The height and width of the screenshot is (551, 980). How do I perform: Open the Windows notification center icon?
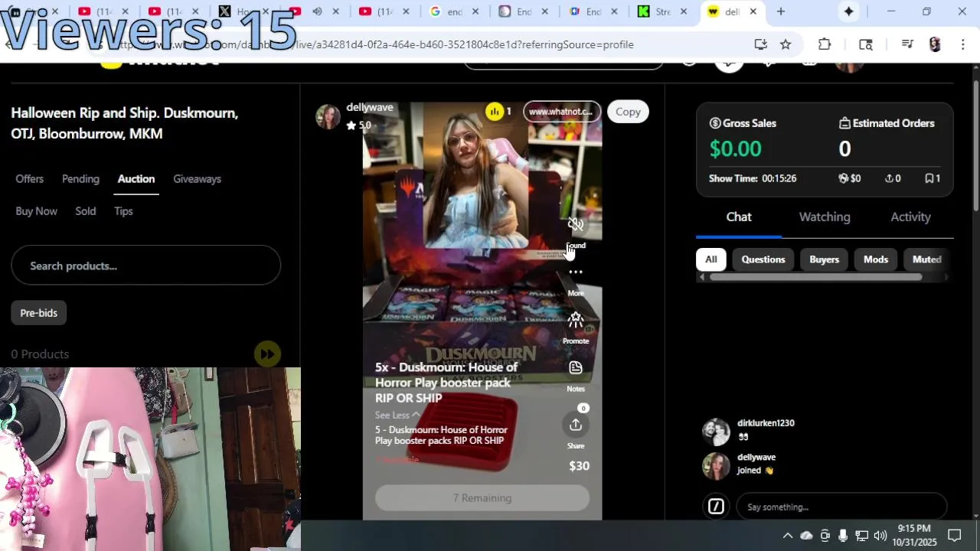coord(955,535)
